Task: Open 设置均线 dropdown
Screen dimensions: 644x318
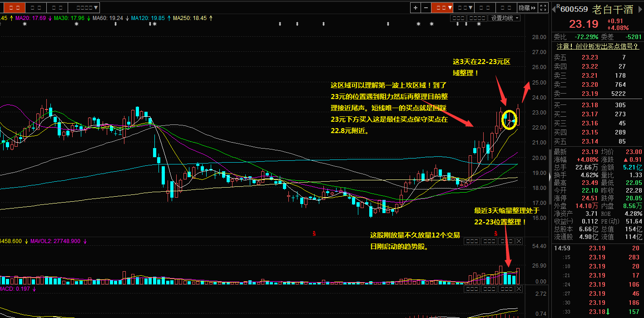Action: [505, 18]
